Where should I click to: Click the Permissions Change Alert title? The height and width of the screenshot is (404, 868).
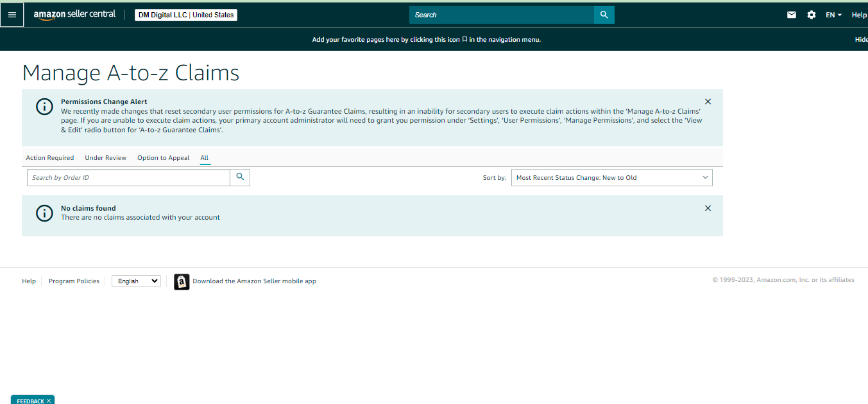[104, 101]
